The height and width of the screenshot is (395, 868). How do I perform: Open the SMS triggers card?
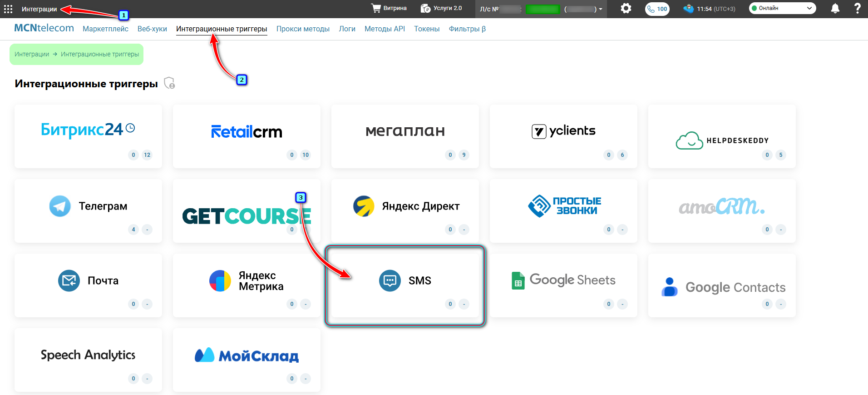coord(405,285)
